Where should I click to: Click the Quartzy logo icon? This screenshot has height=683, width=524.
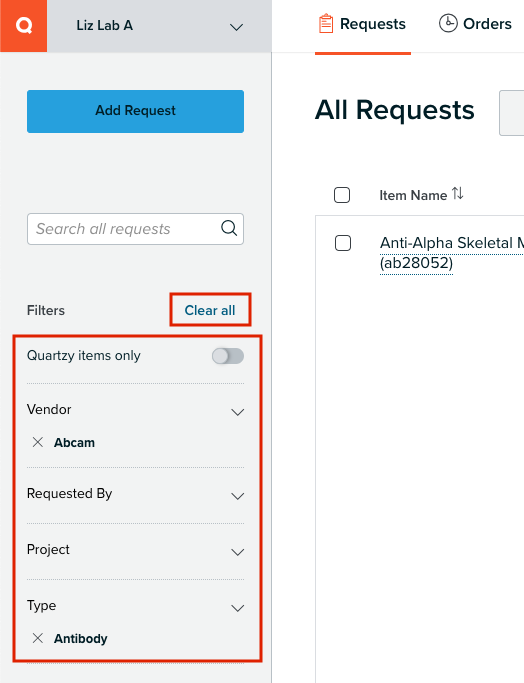coord(24,26)
